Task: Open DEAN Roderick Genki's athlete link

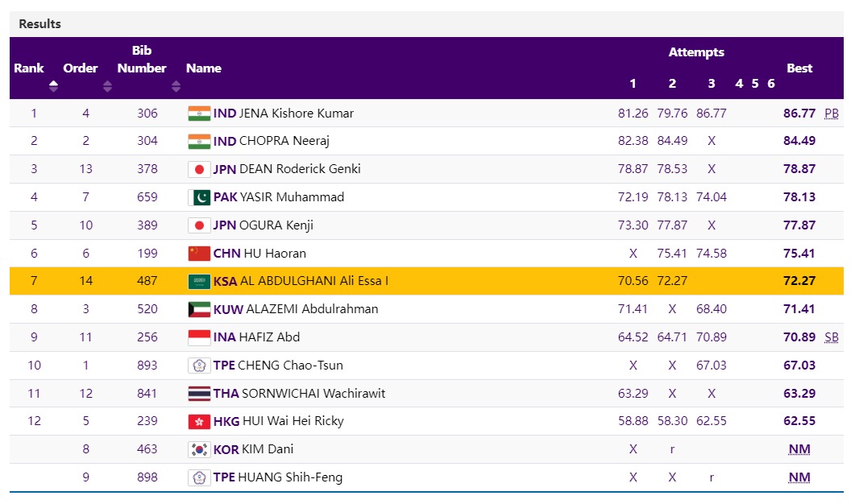Action: pyautogui.click(x=300, y=169)
